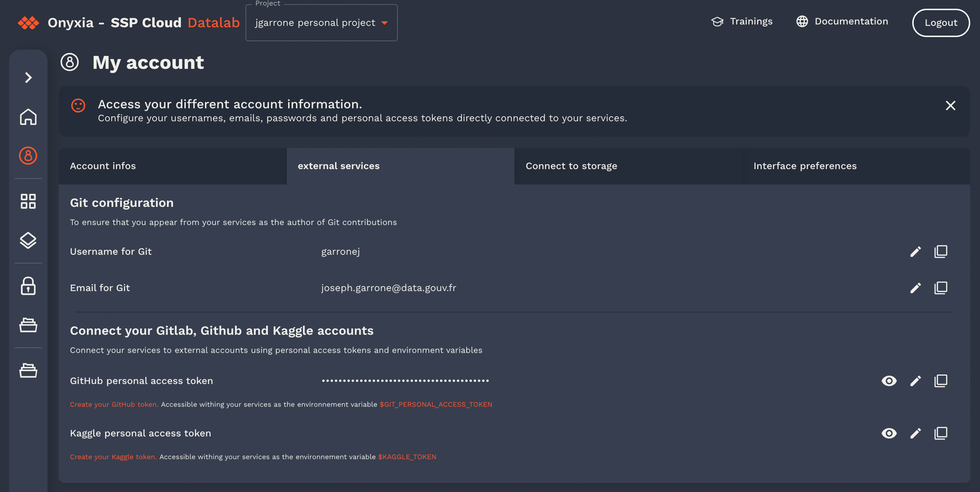Open Create your GitHub token link
This screenshot has height=492, width=980.
[114, 404]
